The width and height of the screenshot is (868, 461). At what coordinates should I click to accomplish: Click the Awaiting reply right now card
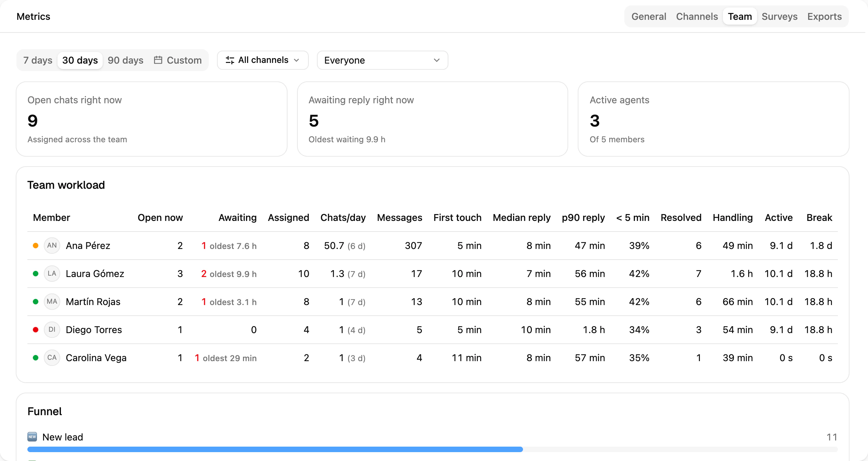pyautogui.click(x=433, y=119)
